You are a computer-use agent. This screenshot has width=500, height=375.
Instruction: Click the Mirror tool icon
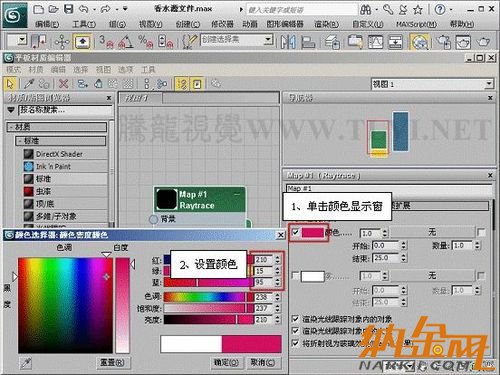click(288, 42)
